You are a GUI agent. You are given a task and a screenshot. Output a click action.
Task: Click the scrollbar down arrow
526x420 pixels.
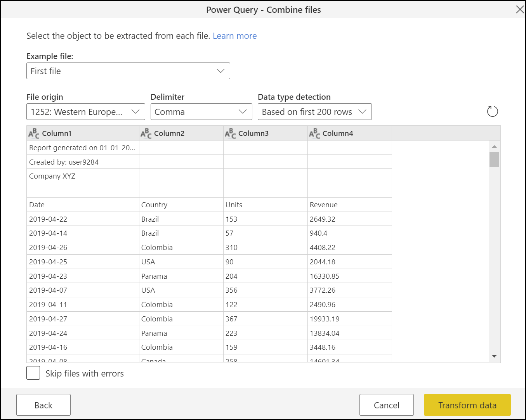(x=494, y=356)
